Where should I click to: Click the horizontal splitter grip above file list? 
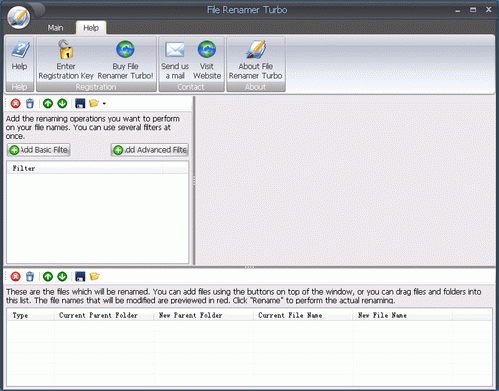pos(249,267)
